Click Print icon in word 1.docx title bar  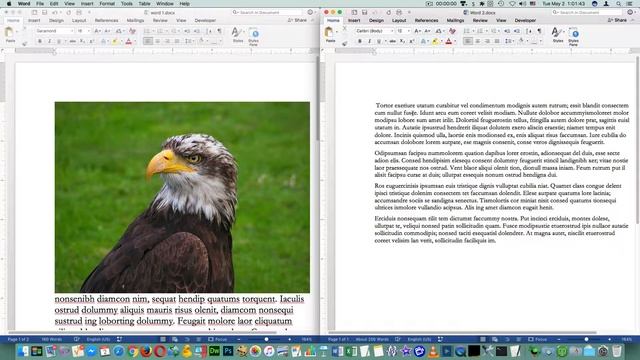click(79, 12)
